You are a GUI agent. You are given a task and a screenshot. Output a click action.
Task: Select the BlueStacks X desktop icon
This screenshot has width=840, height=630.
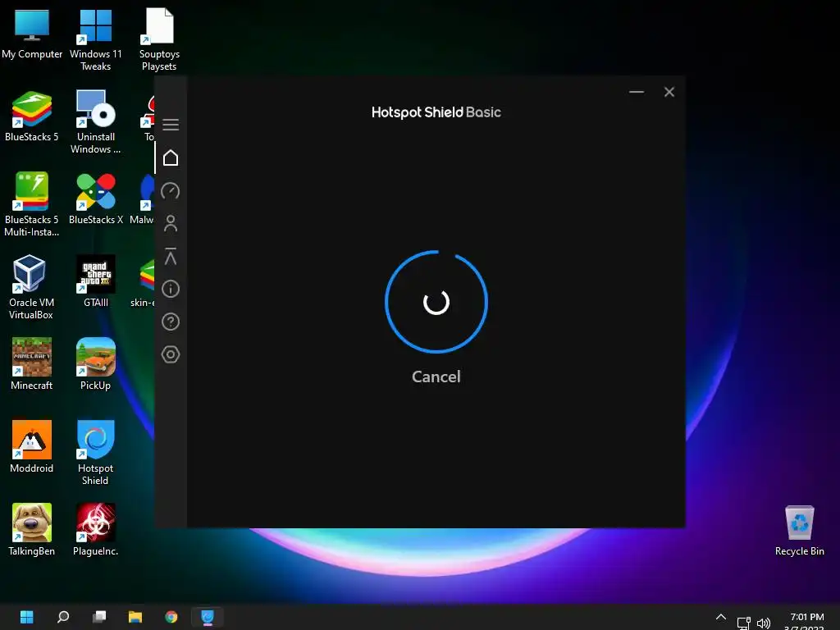click(96, 199)
